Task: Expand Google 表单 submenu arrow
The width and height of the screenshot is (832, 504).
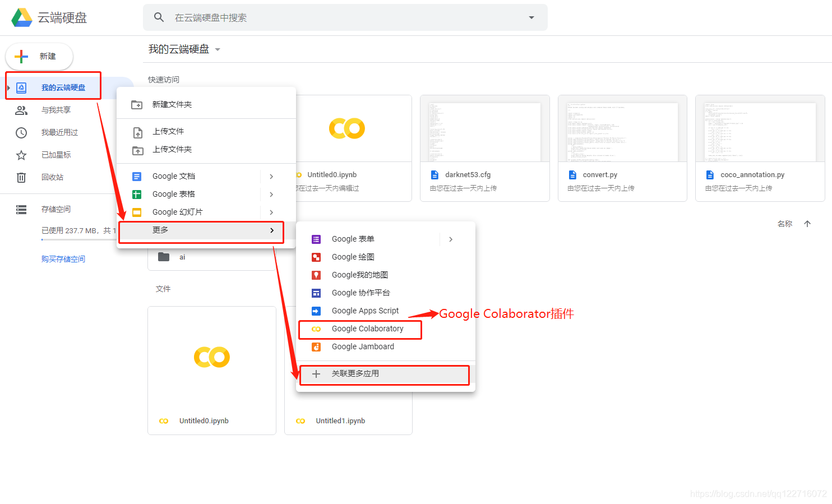Action: pyautogui.click(x=451, y=239)
